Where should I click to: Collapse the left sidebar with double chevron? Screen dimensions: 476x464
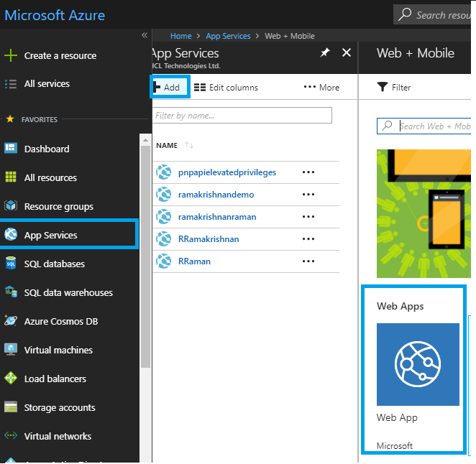click(x=145, y=35)
